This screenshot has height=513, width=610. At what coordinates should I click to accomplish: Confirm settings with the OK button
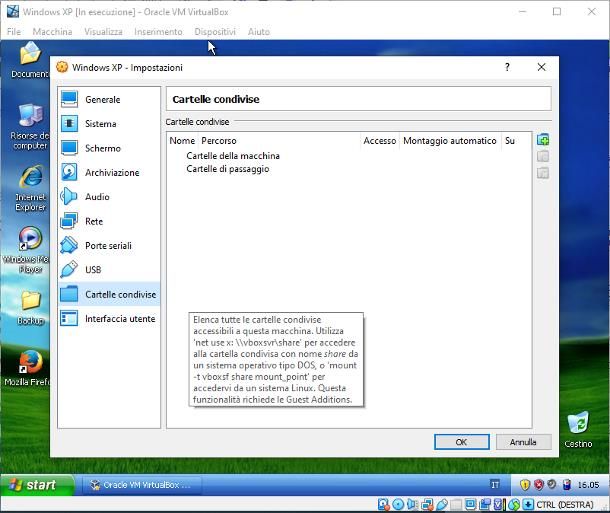pyautogui.click(x=461, y=442)
